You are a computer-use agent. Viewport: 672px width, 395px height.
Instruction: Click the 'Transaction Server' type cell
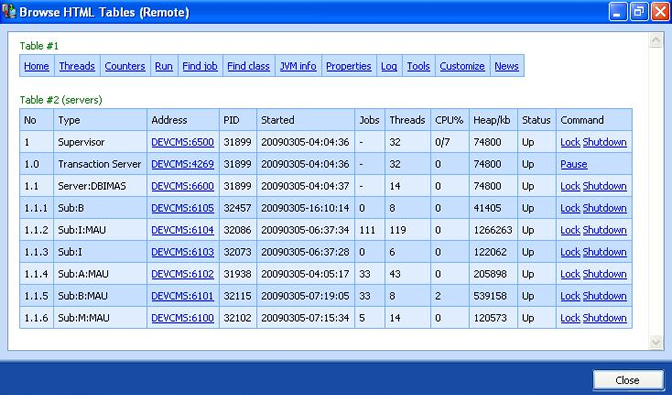(x=99, y=164)
